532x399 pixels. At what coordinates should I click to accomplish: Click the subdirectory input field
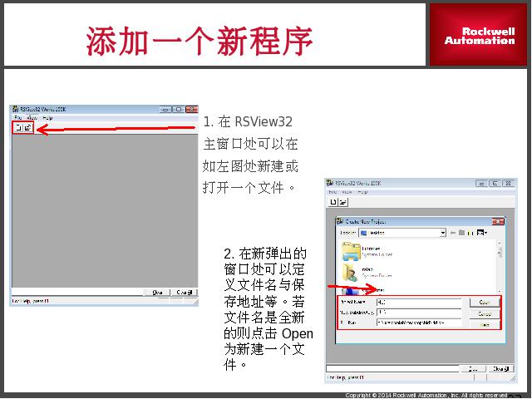click(419, 313)
